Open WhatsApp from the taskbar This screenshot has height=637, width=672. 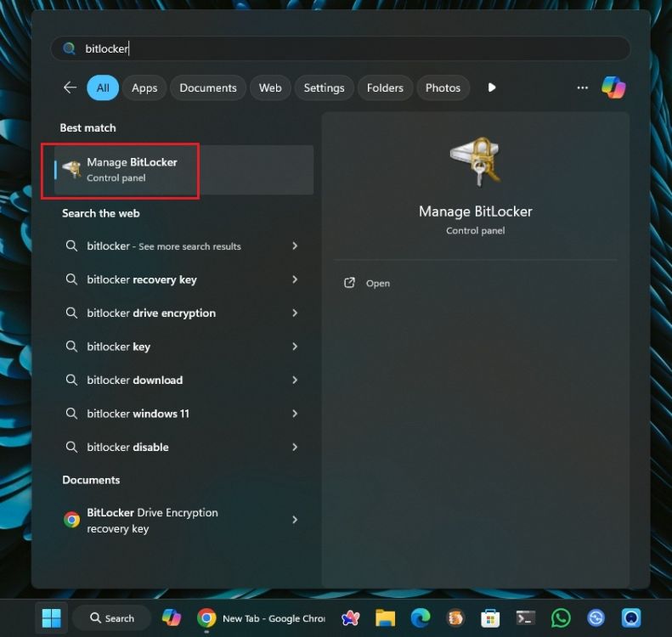[561, 618]
